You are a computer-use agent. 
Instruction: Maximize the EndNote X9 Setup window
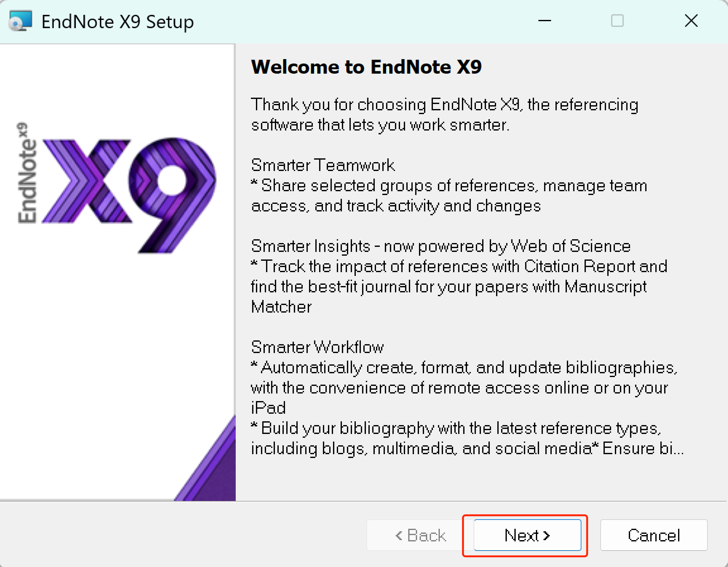[x=618, y=21]
